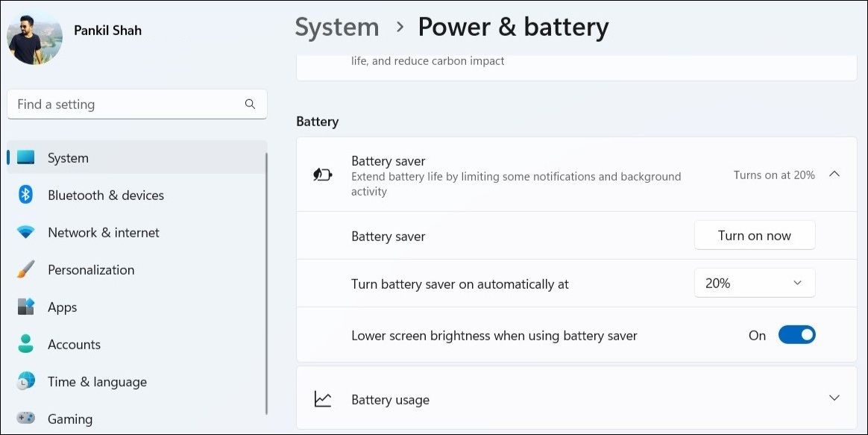The image size is (868, 435).
Task: Disable lower screen brightness toggle
Action: [x=796, y=335]
